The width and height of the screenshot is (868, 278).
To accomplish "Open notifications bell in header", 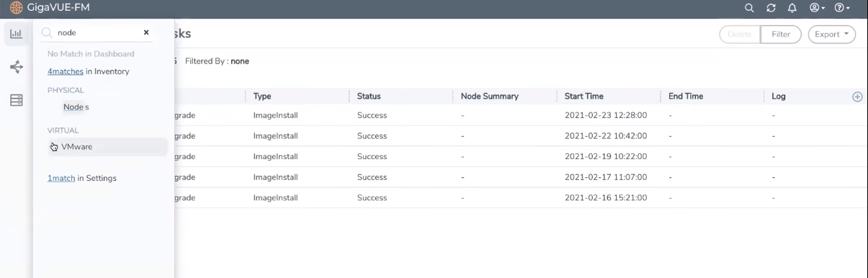I will tap(792, 8).
